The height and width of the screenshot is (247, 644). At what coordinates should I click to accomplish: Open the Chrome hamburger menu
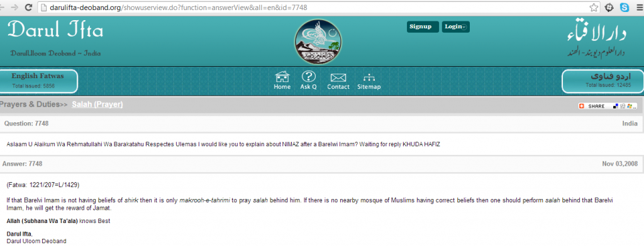coord(639,8)
